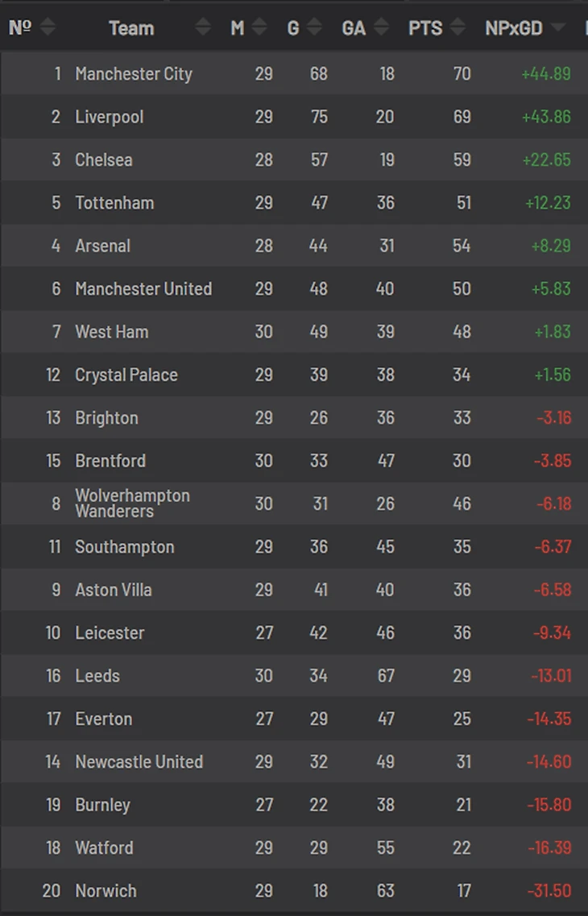The image size is (588, 916).
Task: Click the PTS column header label
Action: click(425, 28)
